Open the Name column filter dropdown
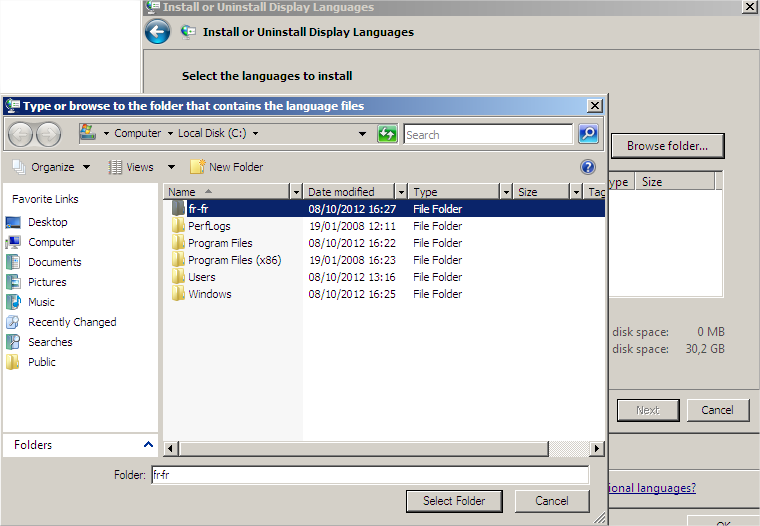The width and height of the screenshot is (760, 526). [x=295, y=192]
